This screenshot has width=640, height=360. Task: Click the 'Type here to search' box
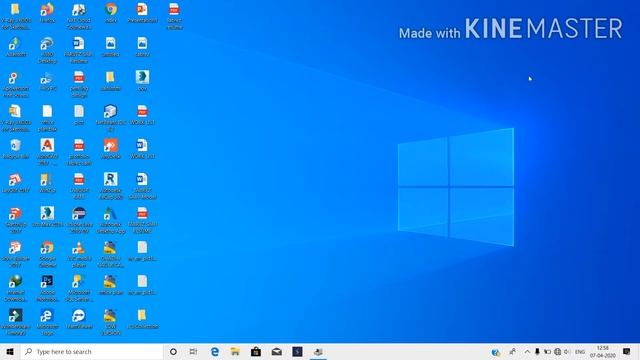click(x=92, y=352)
